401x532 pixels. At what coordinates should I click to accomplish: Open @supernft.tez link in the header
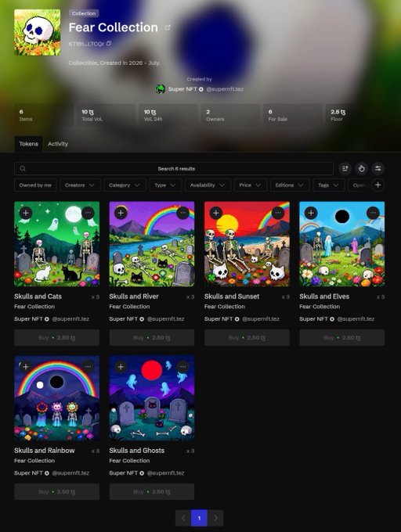coord(225,89)
